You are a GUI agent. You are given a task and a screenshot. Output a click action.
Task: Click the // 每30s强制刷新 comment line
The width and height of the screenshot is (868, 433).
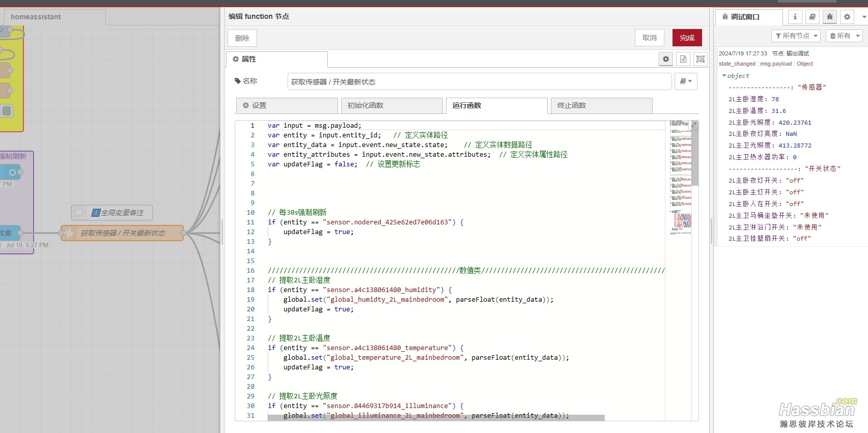297,212
